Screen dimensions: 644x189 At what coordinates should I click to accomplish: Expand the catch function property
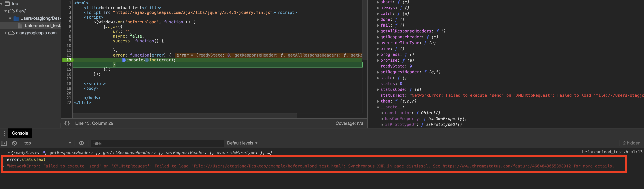[x=378, y=14]
